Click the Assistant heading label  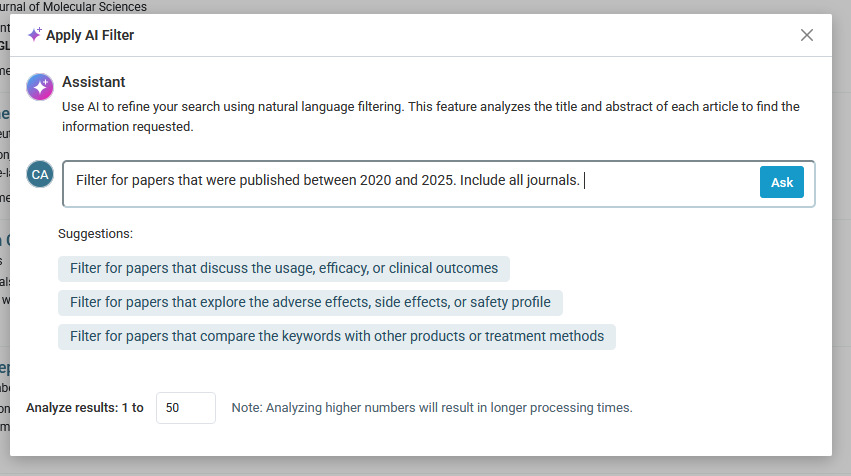point(94,82)
